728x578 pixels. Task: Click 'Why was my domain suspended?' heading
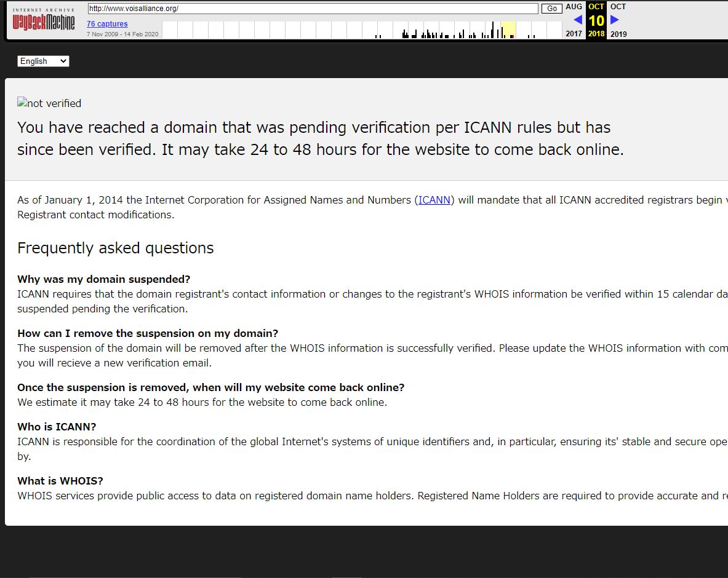[x=103, y=279]
